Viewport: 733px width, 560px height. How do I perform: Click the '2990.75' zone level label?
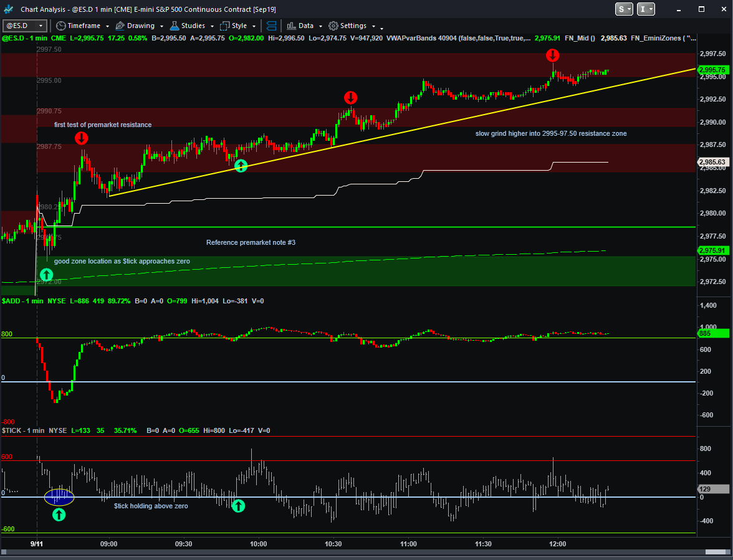(x=49, y=111)
